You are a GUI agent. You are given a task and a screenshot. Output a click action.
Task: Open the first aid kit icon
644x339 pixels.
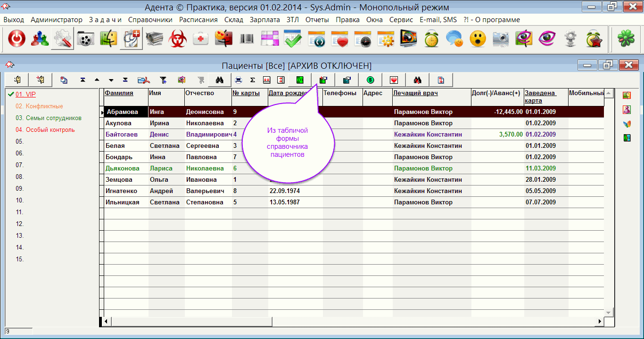point(201,39)
